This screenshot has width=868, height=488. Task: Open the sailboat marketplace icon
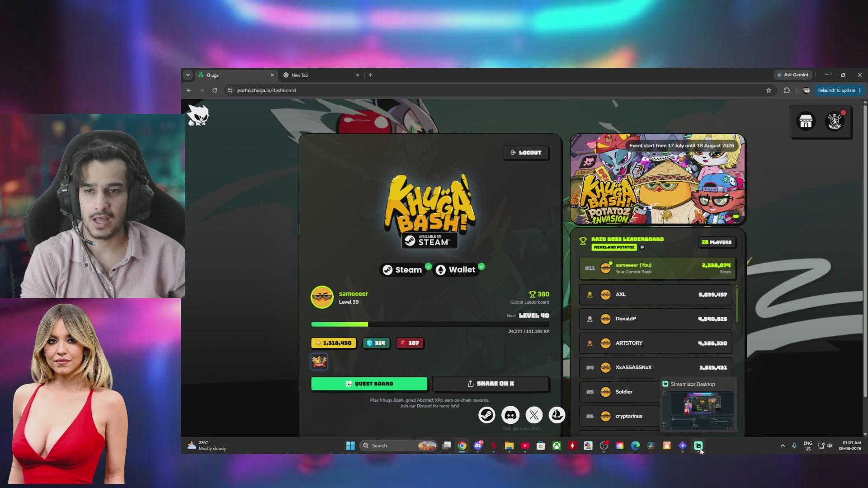[x=557, y=415]
